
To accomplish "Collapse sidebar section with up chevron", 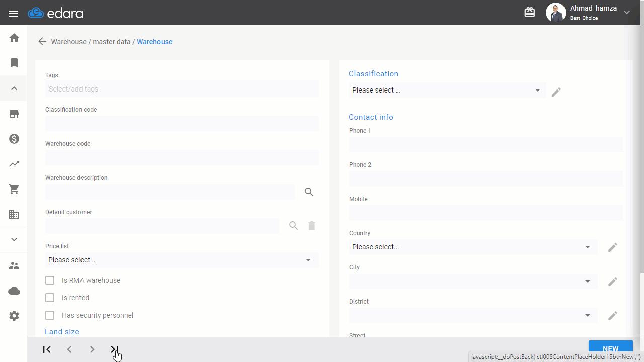I will click(14, 88).
